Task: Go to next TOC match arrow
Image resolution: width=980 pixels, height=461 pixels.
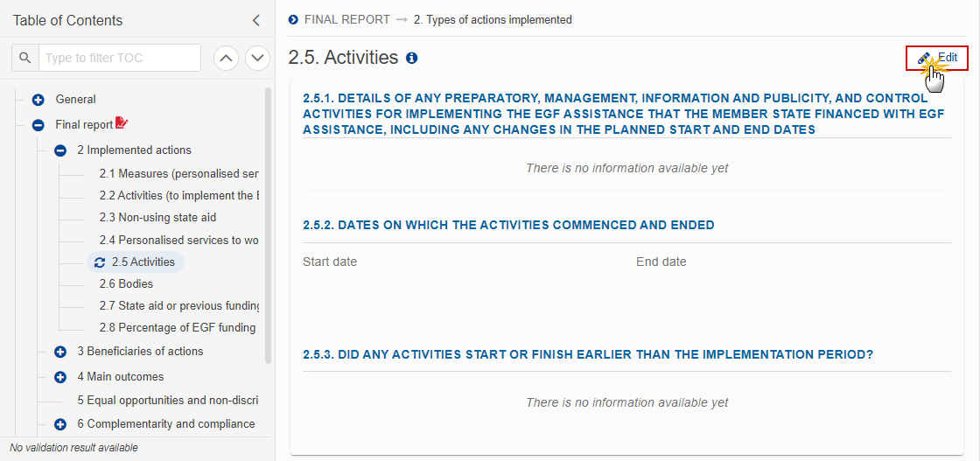Action: 257,58
